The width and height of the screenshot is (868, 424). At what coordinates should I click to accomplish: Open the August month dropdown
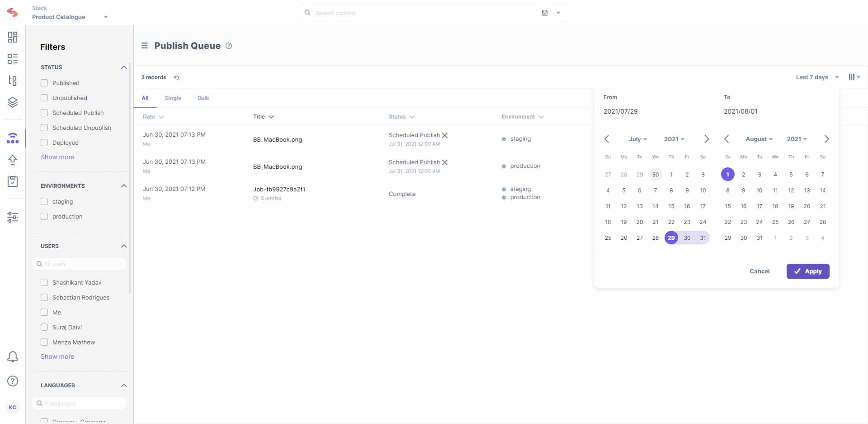point(759,139)
